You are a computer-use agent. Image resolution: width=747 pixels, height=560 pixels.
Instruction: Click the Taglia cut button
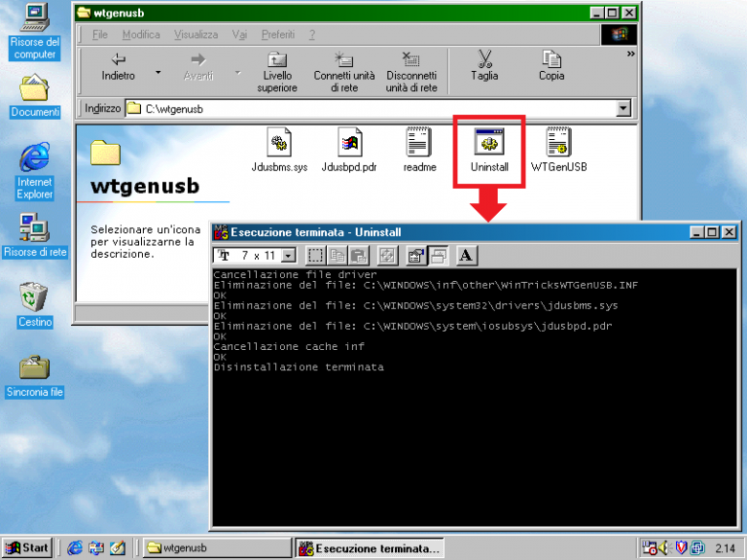tap(484, 67)
